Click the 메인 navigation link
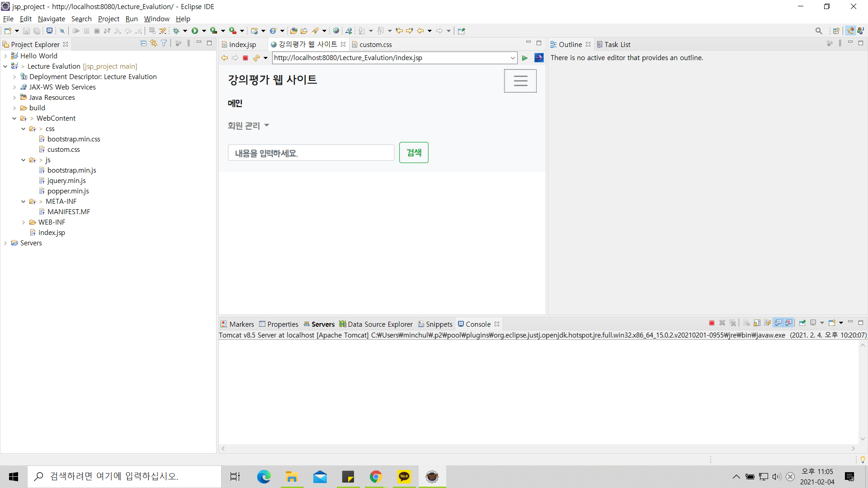The image size is (868, 488). (235, 103)
